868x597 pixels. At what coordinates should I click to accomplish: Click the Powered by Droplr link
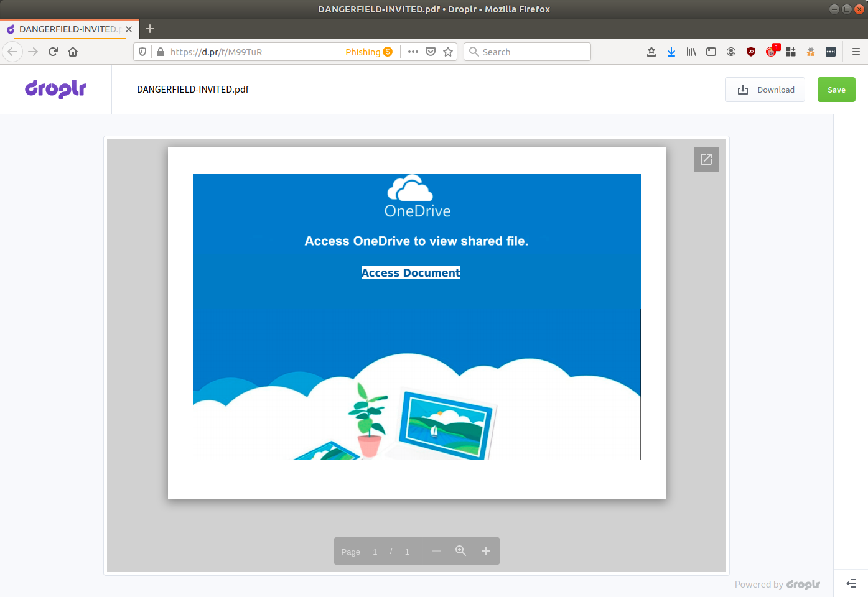click(x=777, y=585)
